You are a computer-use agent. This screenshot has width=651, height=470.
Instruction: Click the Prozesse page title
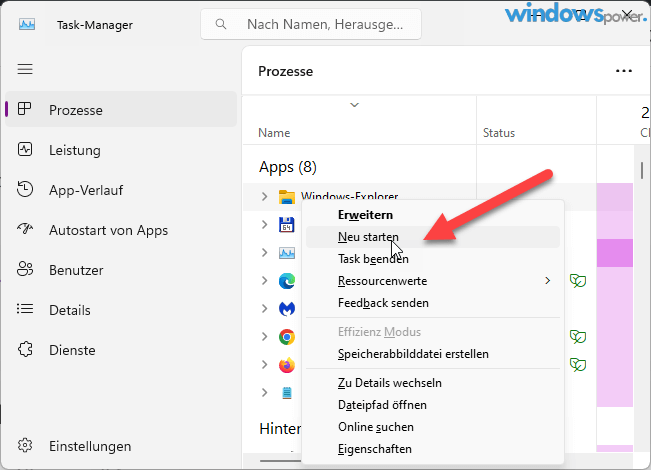coord(286,71)
